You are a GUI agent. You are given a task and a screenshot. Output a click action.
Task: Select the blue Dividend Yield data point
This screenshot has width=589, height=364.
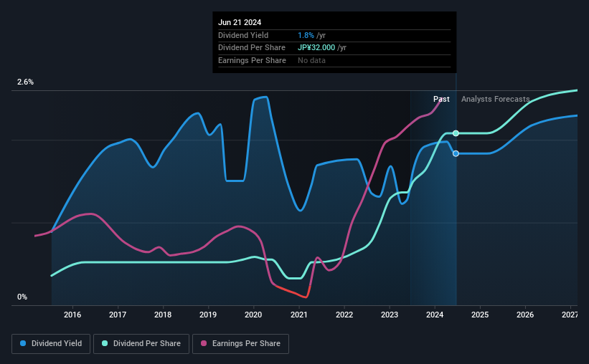click(x=456, y=153)
